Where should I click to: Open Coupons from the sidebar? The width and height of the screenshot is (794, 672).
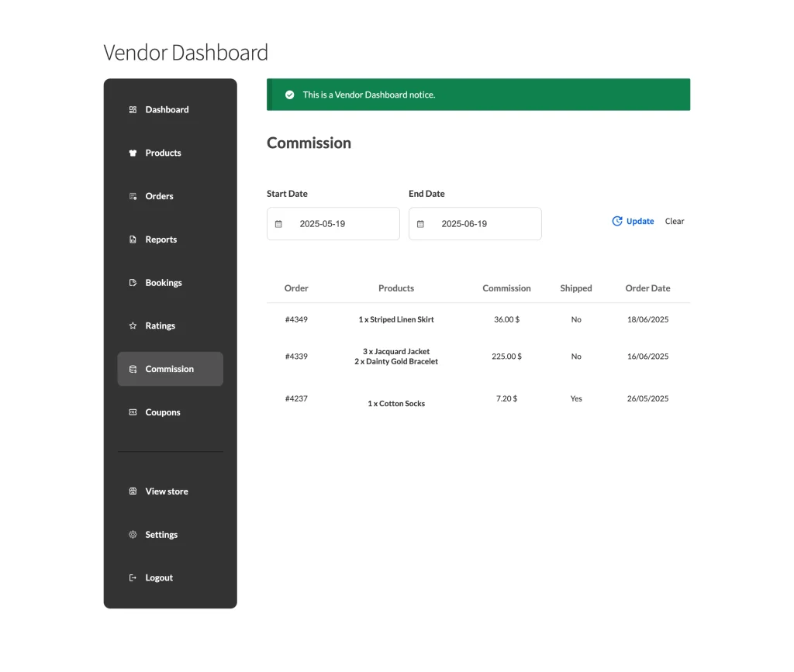tap(170, 412)
